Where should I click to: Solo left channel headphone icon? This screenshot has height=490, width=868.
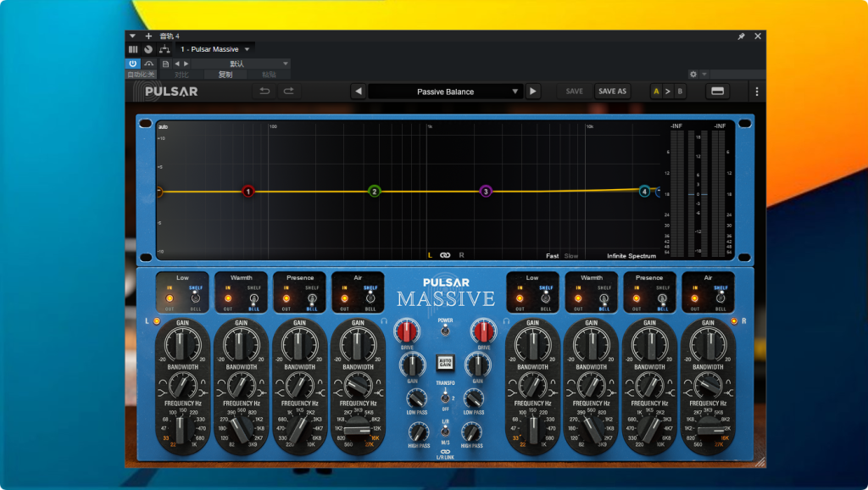click(x=384, y=320)
